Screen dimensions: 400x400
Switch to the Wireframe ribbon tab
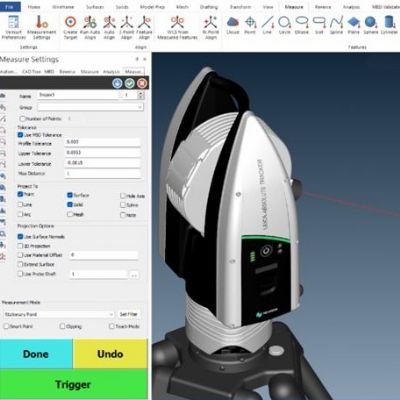click(63, 7)
